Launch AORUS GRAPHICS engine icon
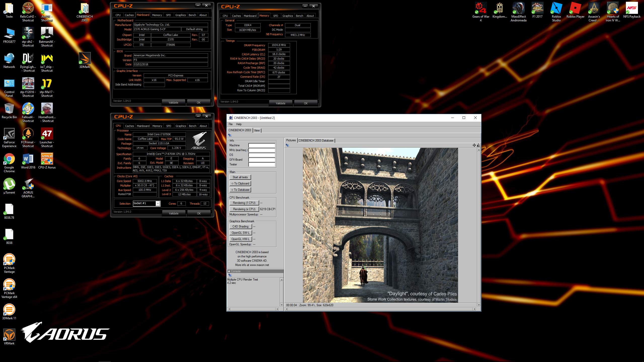 (x=28, y=188)
